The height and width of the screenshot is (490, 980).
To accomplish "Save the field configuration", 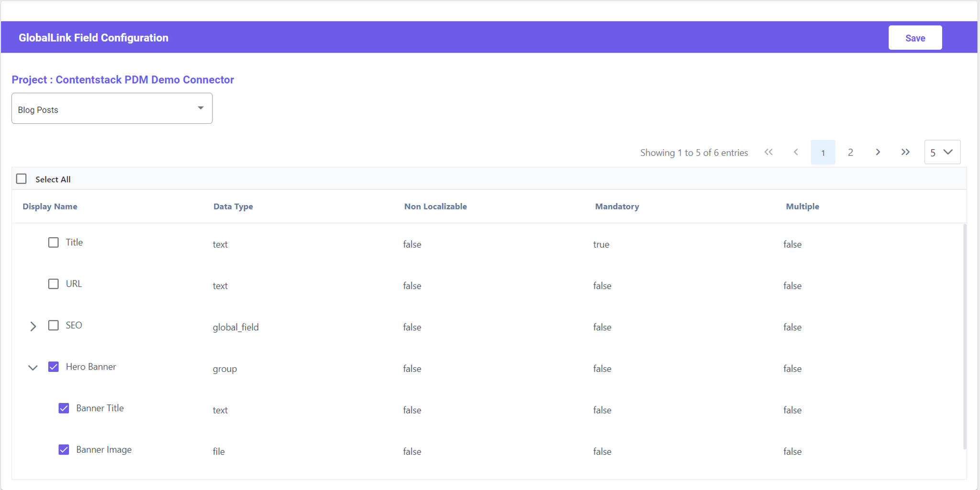I will pyautogui.click(x=915, y=38).
